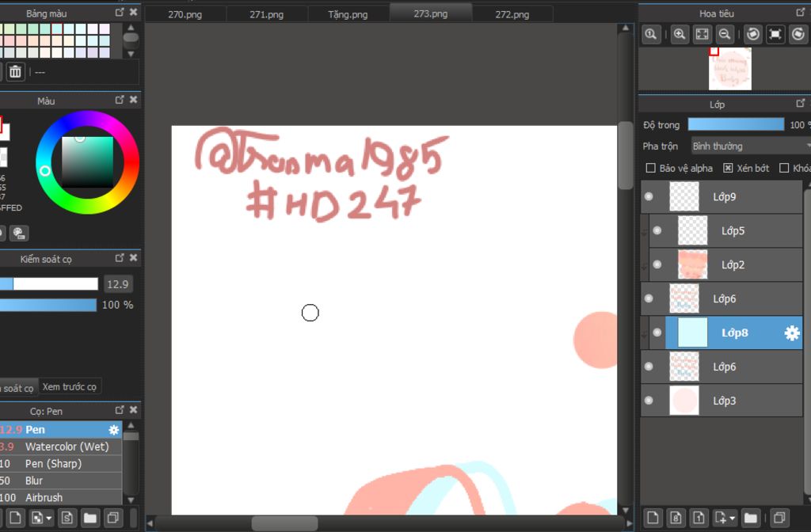Switch to the Tặng.png tab
Image resolution: width=811 pixels, height=532 pixels.
pyautogui.click(x=348, y=14)
